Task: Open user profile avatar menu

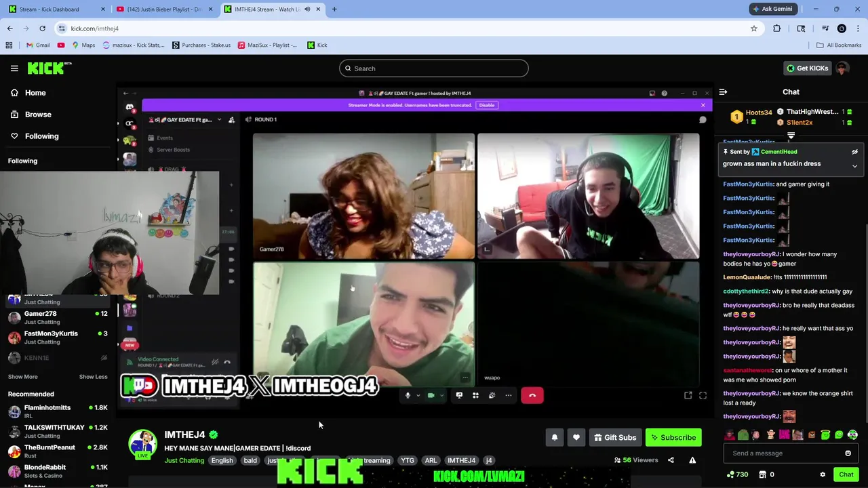Action: point(842,68)
